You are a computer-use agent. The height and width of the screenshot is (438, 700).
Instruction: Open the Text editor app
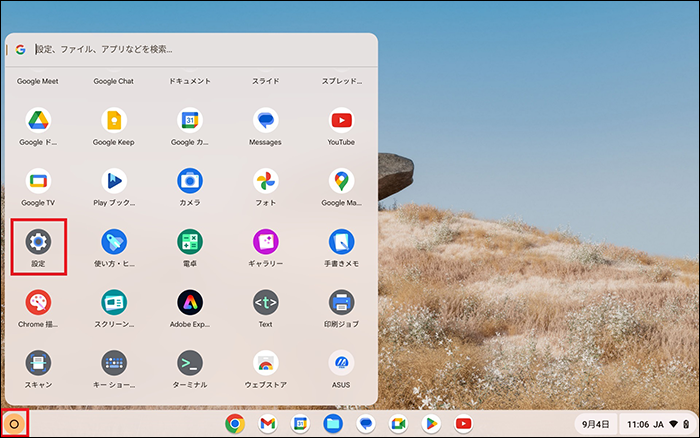(265, 302)
